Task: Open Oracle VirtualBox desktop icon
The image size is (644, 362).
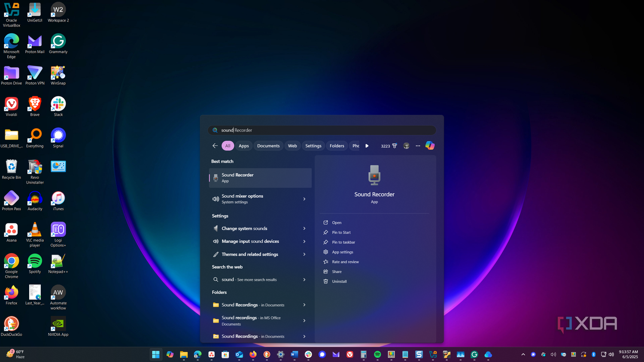Action: pos(12,15)
